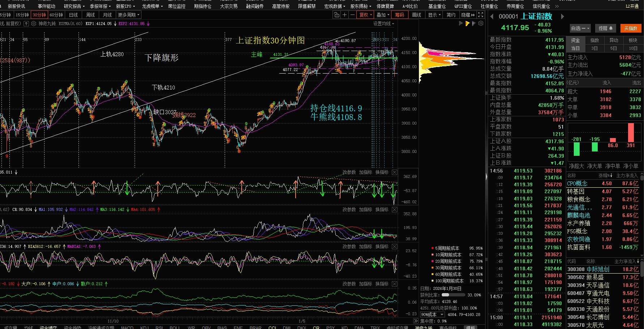644x329 pixels.
Task: Go to previous stock with left arrow
Action: pos(492,16)
